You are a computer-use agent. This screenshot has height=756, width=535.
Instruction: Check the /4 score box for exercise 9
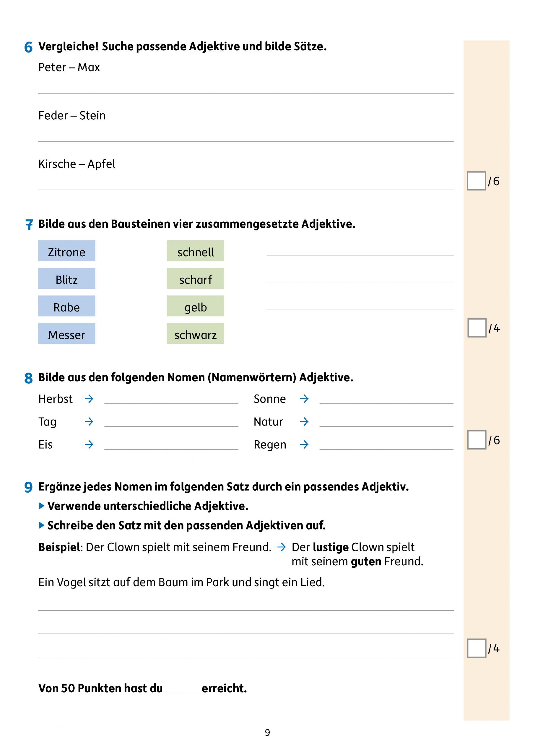[x=477, y=648]
